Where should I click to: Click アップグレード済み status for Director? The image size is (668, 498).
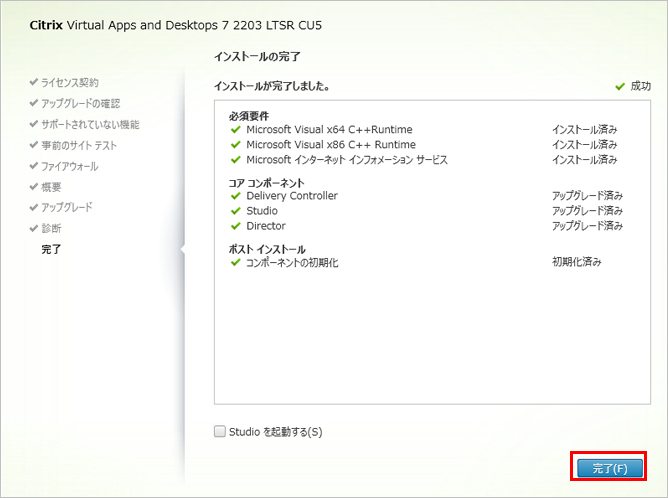(587, 225)
